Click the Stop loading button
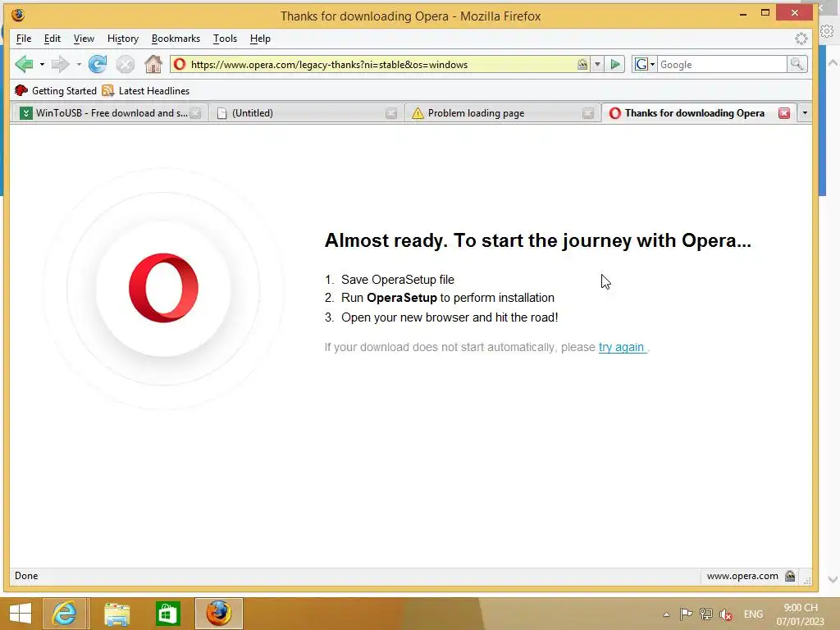This screenshot has height=630, width=840. point(126,64)
